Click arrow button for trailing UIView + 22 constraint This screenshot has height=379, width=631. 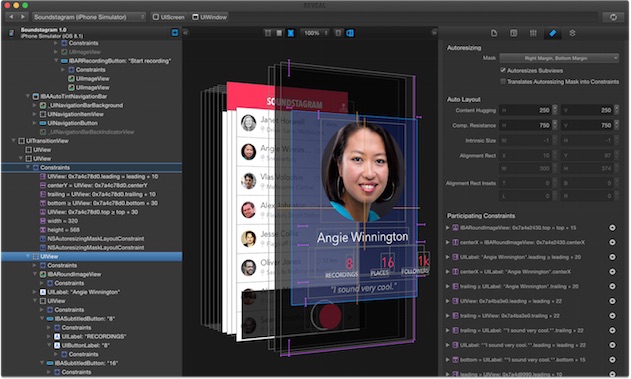point(612,315)
